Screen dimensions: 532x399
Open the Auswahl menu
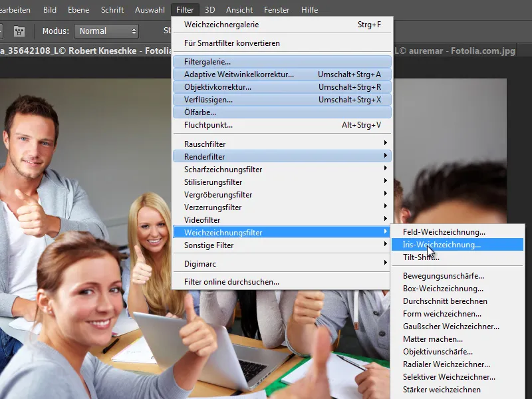150,10
